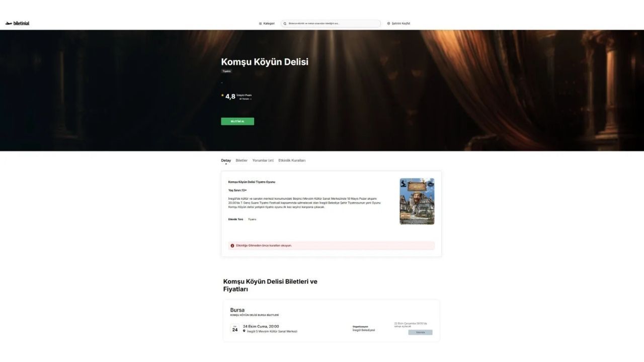Click the red warning icon in rules notice
Screen dimensions: 644x362
(x=232, y=246)
